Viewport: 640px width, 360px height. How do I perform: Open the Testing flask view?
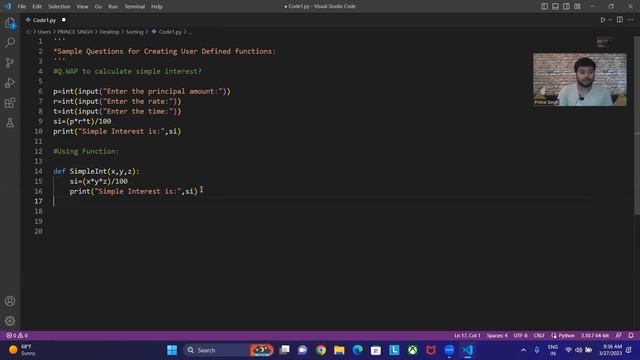click(10, 122)
